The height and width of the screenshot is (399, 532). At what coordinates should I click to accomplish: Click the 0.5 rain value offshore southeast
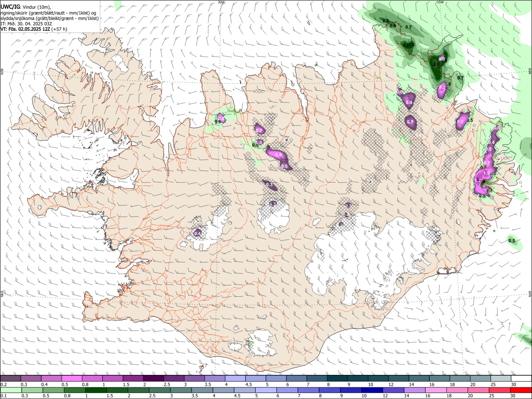point(512,241)
